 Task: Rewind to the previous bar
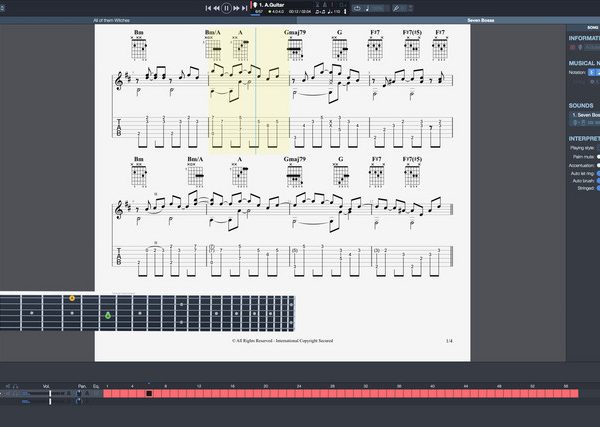pos(217,8)
